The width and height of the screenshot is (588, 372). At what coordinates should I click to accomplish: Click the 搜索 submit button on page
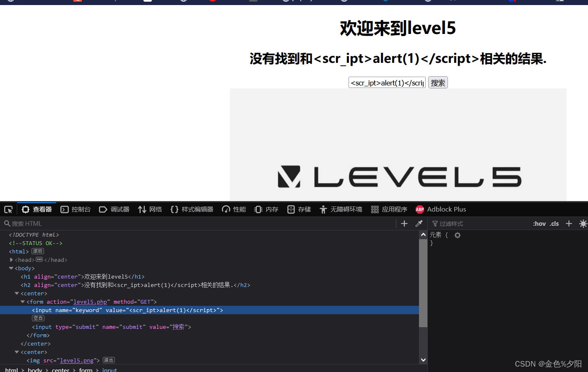[x=438, y=83]
